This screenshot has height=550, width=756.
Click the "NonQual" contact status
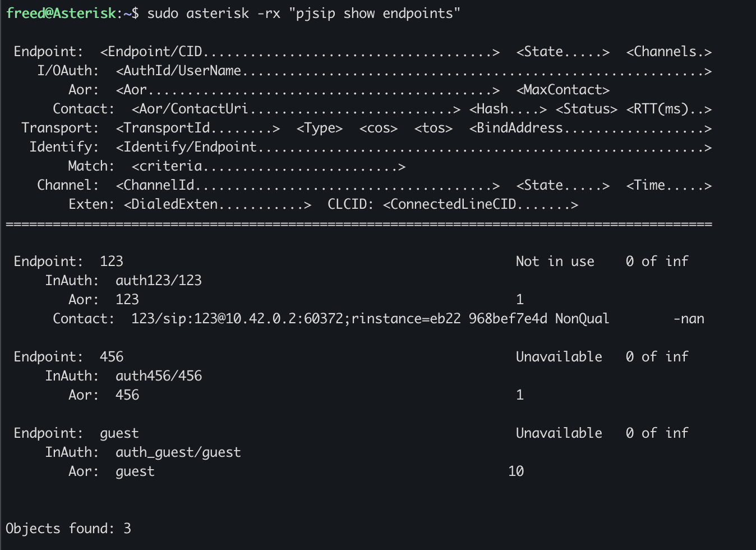coord(582,319)
